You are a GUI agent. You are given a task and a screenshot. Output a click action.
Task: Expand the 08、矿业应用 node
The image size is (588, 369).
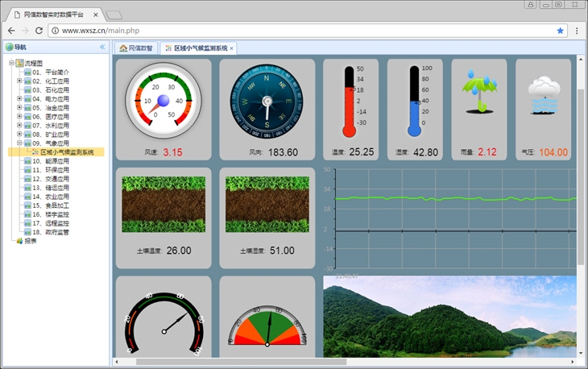point(19,134)
